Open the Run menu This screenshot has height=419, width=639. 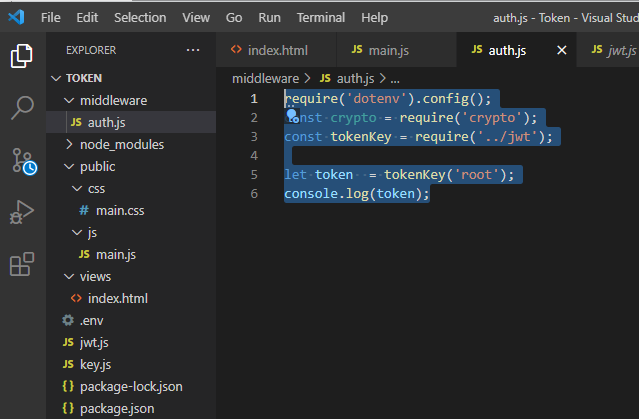[269, 18]
